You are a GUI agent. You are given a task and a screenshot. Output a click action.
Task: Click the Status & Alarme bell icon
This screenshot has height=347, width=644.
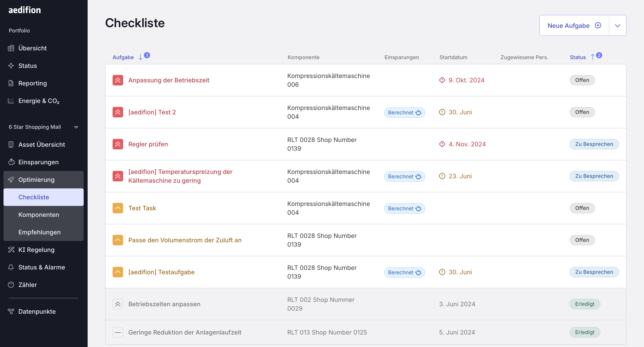[11, 267]
